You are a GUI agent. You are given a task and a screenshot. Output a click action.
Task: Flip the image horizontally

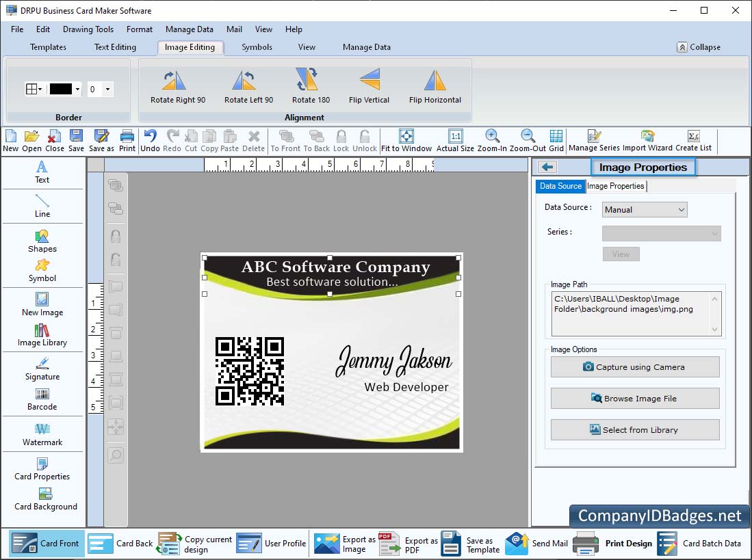click(435, 81)
